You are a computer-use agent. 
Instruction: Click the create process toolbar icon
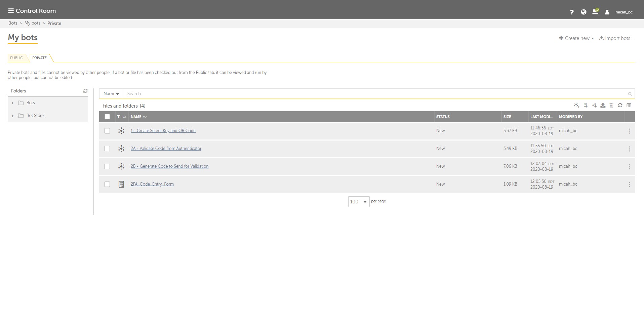click(x=594, y=105)
